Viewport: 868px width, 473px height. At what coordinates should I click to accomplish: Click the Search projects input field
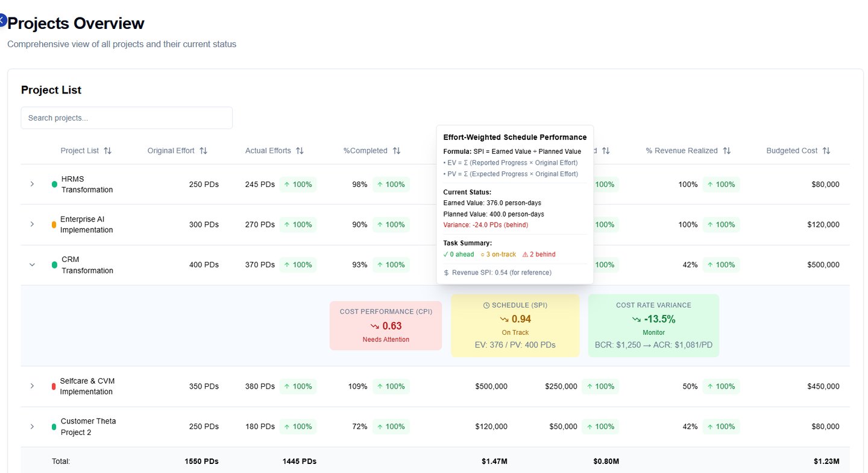pos(127,118)
